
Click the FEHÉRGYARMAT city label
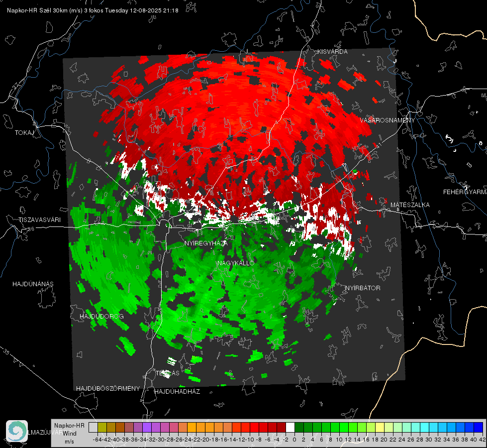click(465, 192)
